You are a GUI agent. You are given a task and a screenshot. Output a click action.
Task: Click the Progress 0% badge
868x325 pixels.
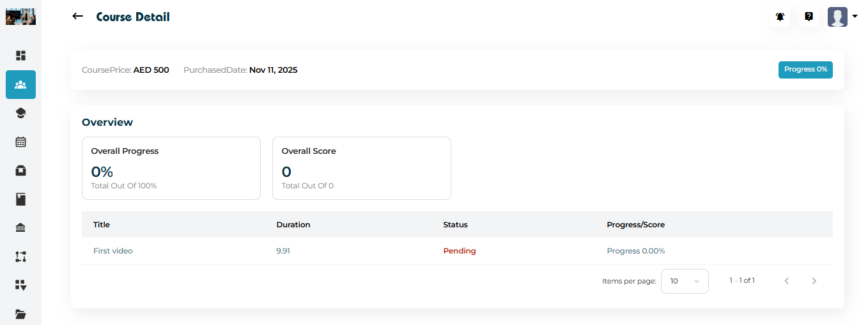[x=805, y=70]
